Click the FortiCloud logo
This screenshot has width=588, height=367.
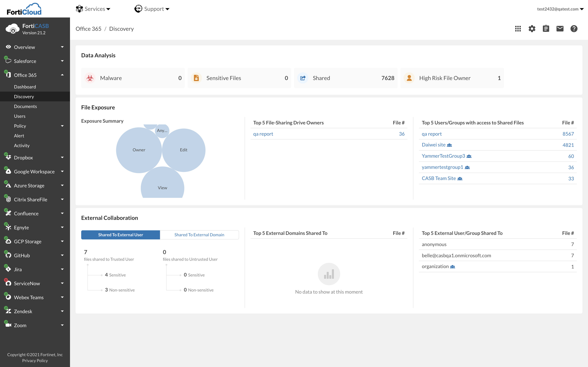(24, 9)
